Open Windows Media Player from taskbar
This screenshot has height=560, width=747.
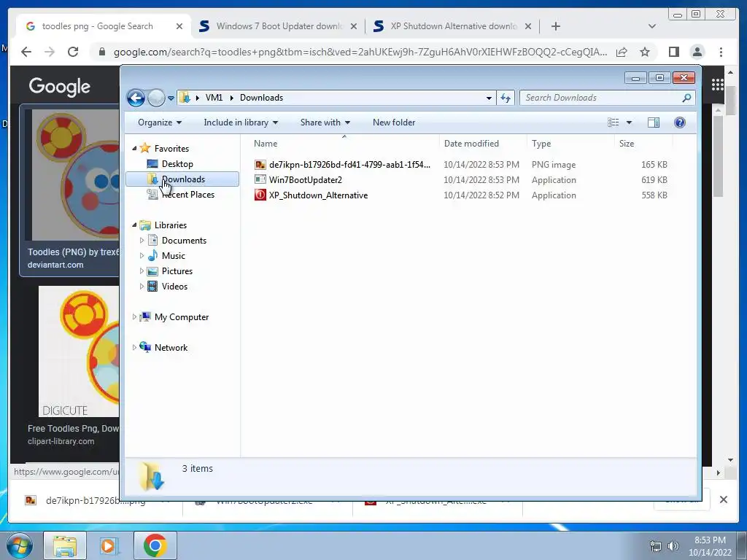pyautogui.click(x=109, y=545)
